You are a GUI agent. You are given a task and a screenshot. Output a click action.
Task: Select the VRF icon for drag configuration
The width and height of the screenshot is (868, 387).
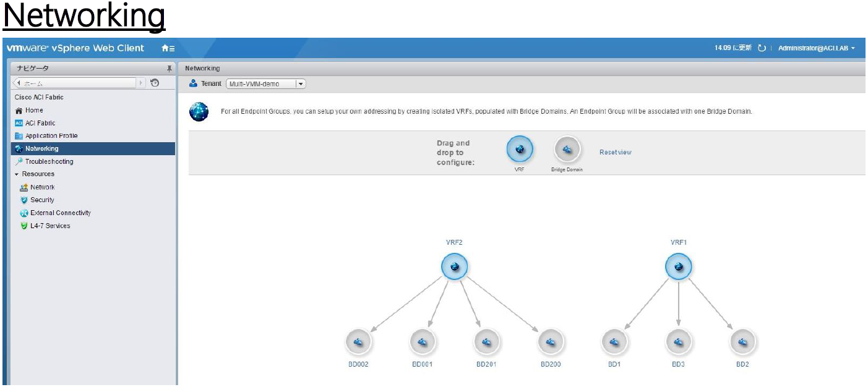click(x=519, y=149)
